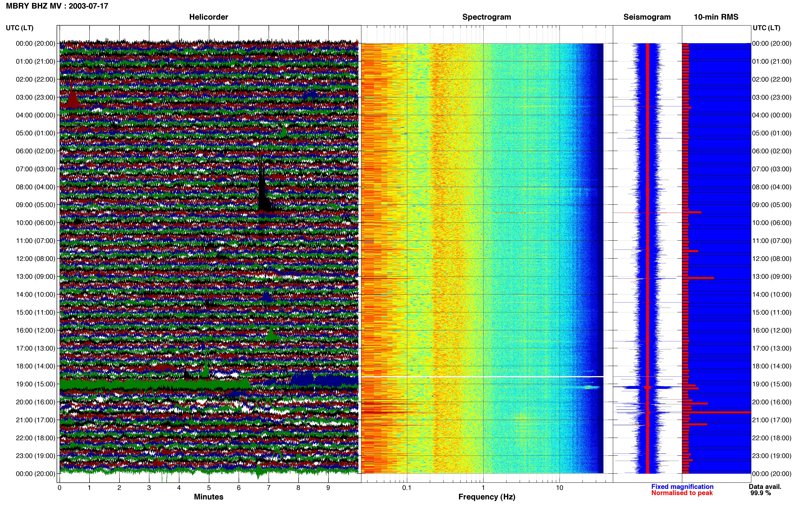Click the '99.9 %' data availability value
Screen dimensions: 812x508
761,493
